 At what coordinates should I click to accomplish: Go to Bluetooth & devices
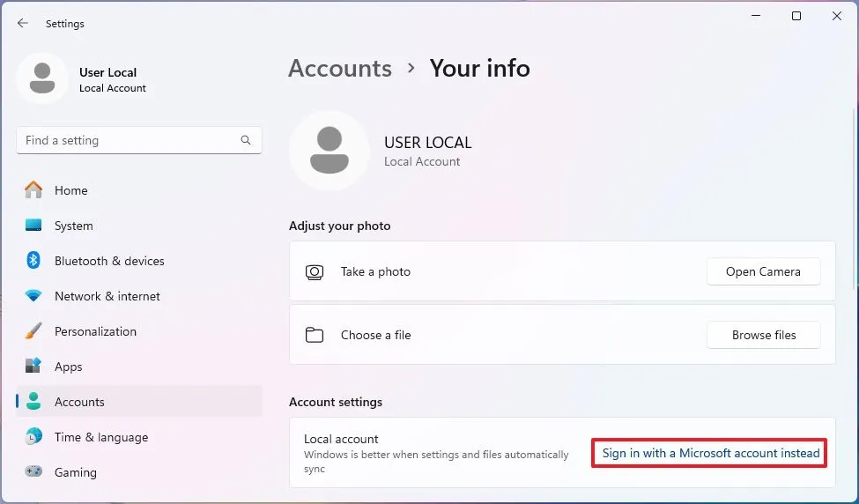(x=139, y=261)
